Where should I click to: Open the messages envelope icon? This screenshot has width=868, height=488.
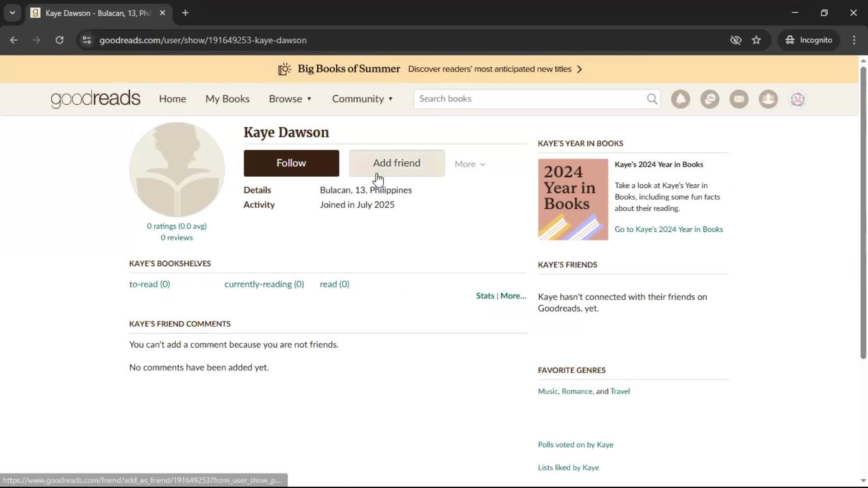pyautogui.click(x=739, y=99)
